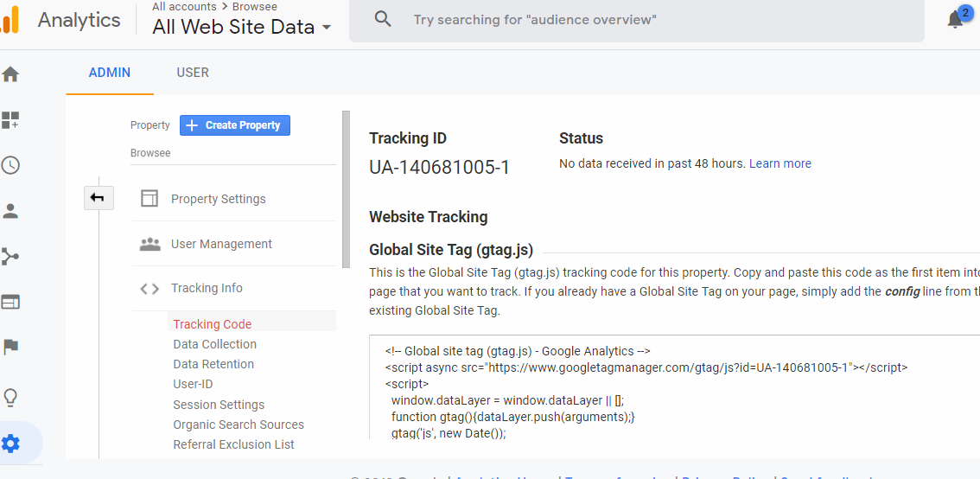The height and width of the screenshot is (479, 980).
Task: Click the Tracking Info code brackets icon
Action: pyautogui.click(x=150, y=288)
